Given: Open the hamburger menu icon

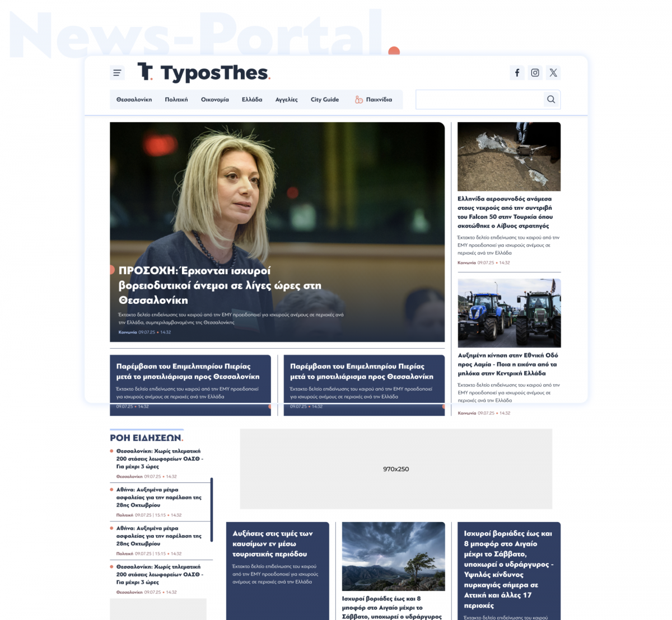Looking at the screenshot, I should (117, 73).
